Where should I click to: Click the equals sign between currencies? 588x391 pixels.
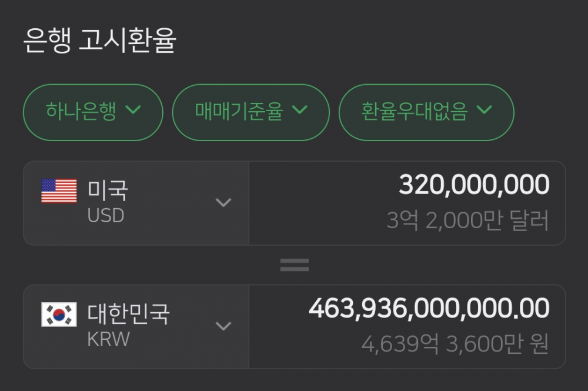coord(294,265)
